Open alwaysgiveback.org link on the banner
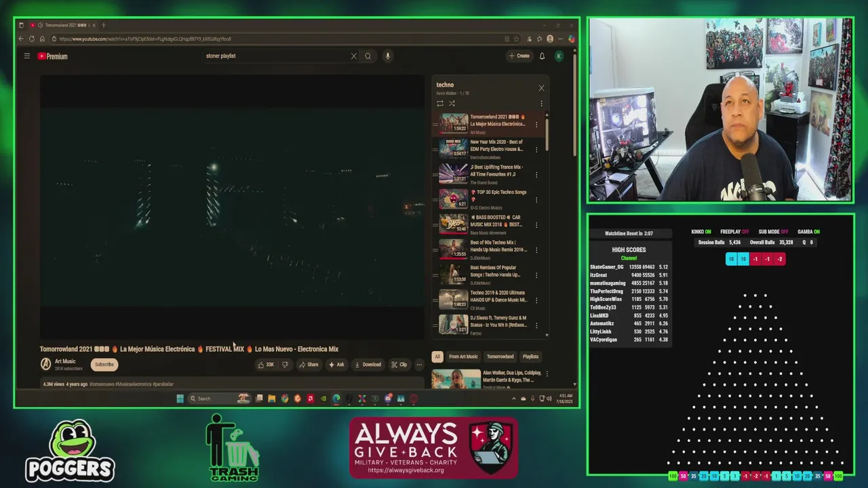The width and height of the screenshot is (868, 488). pyautogui.click(x=406, y=470)
